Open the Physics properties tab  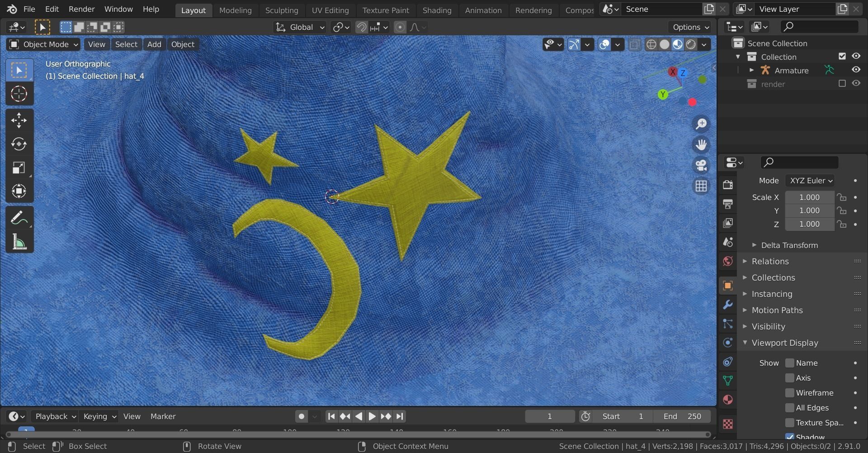pos(728,343)
